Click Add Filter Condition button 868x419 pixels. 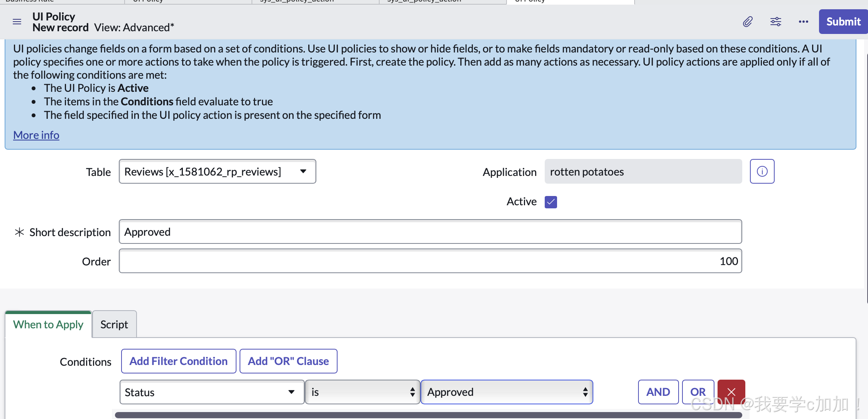tap(179, 361)
